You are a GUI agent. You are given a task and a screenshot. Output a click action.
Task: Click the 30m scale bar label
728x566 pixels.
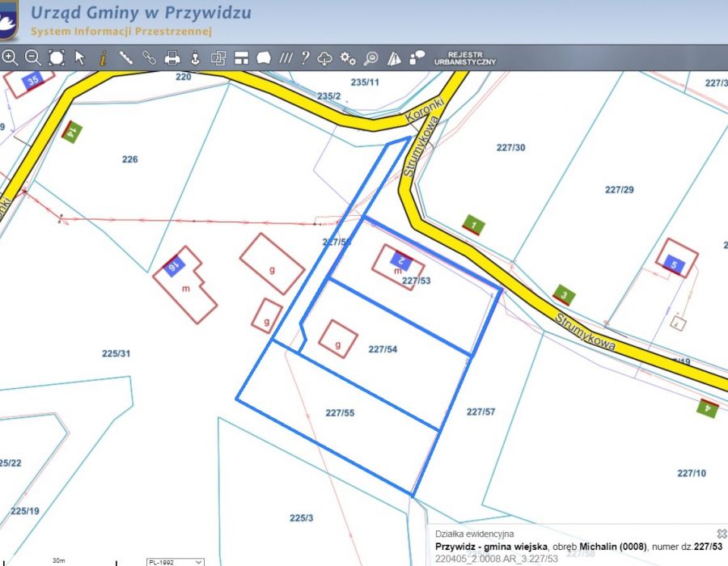coord(59,560)
